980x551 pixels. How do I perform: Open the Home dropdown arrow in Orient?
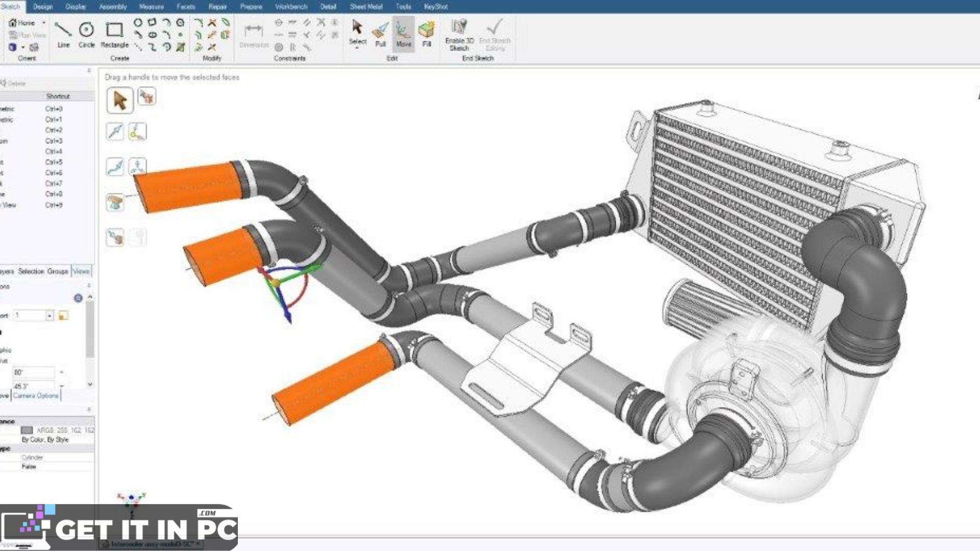(x=43, y=23)
